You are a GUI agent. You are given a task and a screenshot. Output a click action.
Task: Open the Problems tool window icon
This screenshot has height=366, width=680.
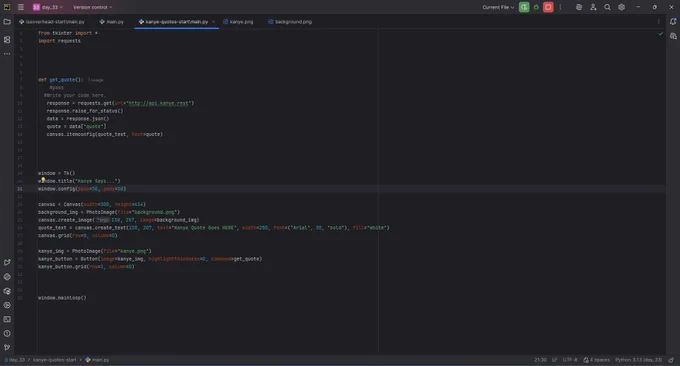tap(7, 333)
